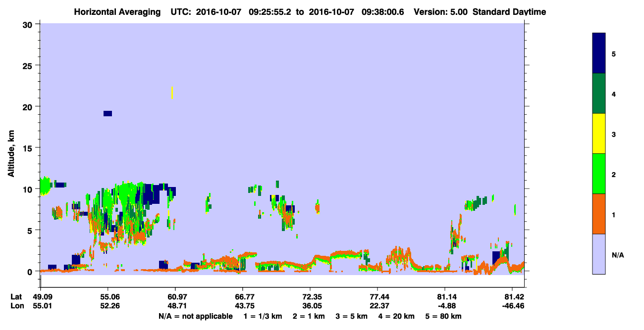This screenshot has width=644, height=330.
Task: Click the colorbar label 'N/A'
Action: [617, 255]
